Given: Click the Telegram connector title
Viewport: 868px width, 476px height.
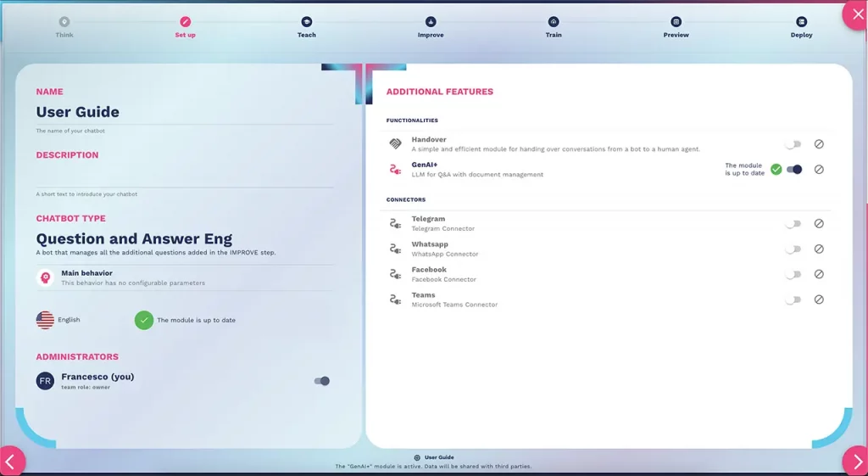Looking at the screenshot, I should click(428, 219).
